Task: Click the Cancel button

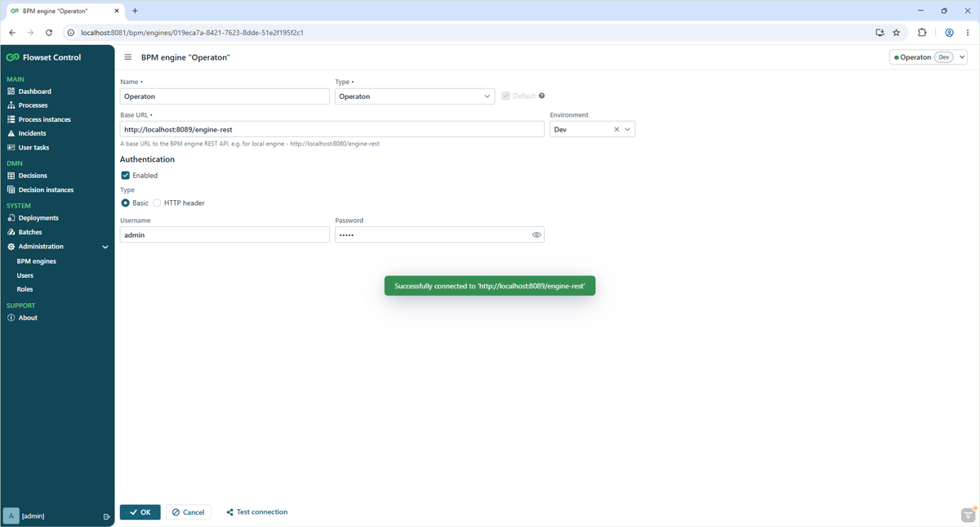Action: (x=189, y=512)
